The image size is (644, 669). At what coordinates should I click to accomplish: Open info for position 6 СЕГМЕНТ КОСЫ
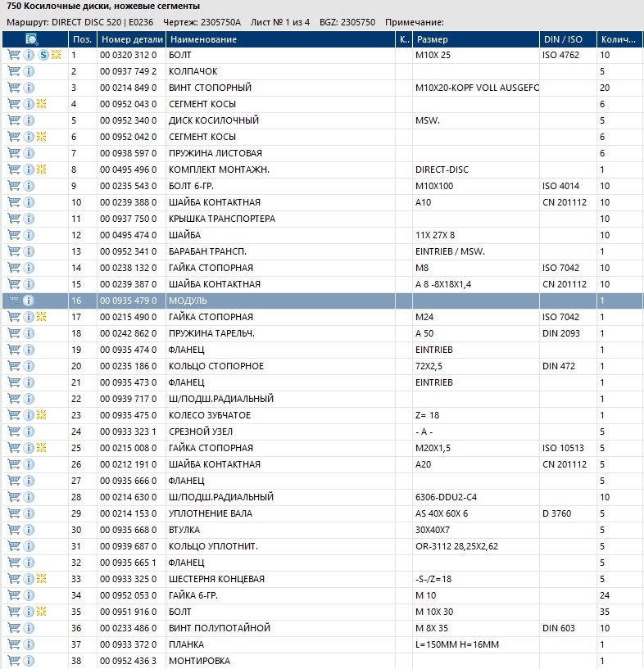[x=29, y=137]
